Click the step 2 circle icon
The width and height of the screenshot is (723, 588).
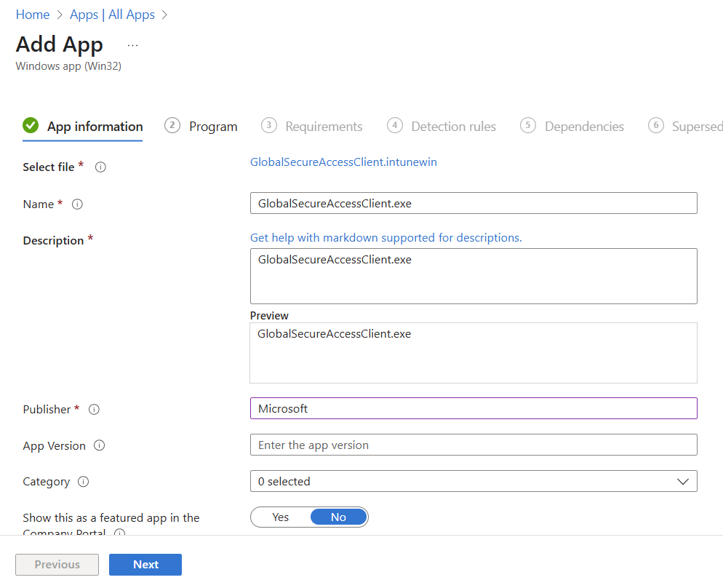click(x=172, y=125)
